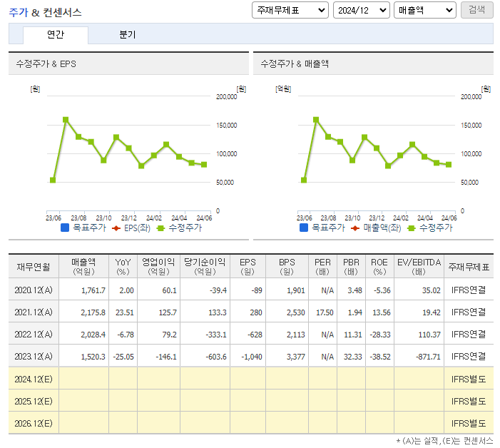Click peak data point on EPS chart line

(x=66, y=120)
